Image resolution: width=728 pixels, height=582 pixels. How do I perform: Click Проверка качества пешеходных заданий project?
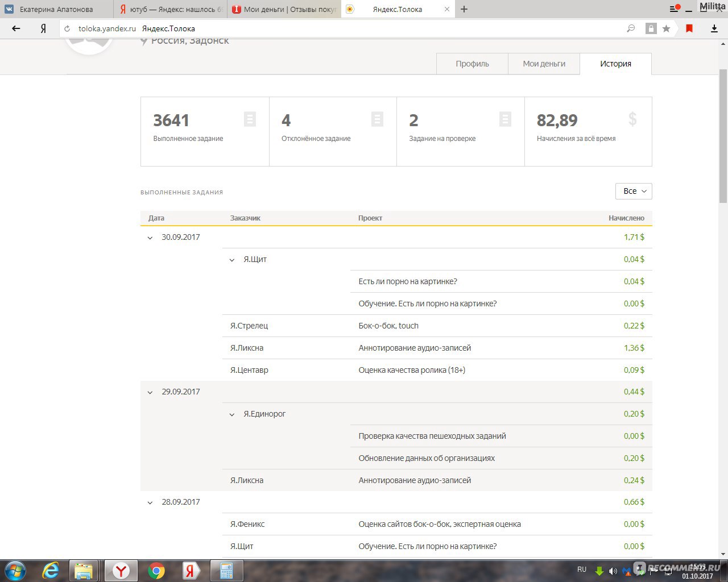pyautogui.click(x=432, y=436)
